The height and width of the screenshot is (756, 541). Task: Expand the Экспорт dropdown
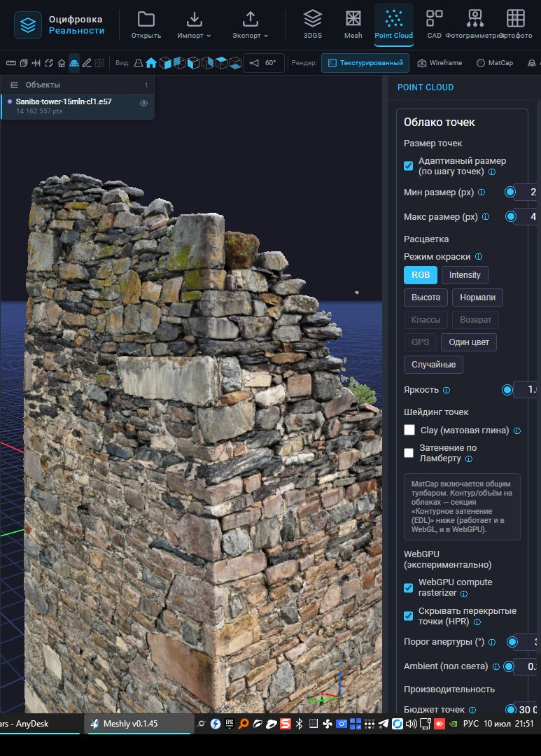click(250, 24)
